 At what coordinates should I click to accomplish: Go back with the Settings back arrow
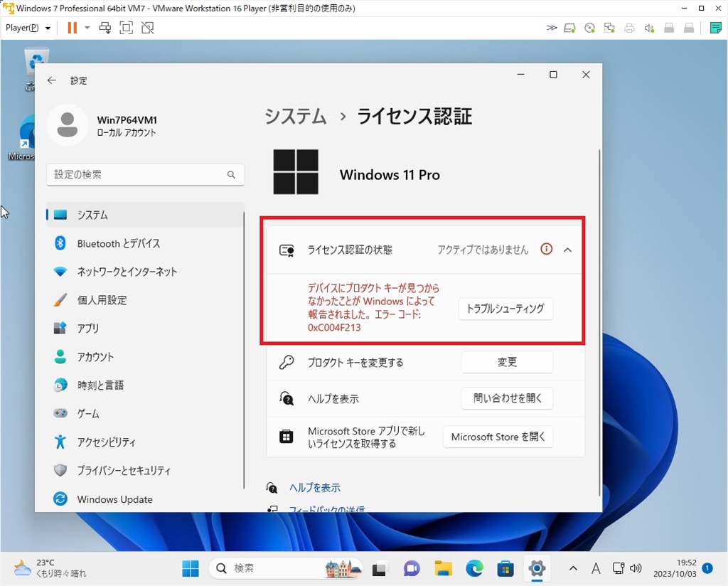[x=51, y=80]
